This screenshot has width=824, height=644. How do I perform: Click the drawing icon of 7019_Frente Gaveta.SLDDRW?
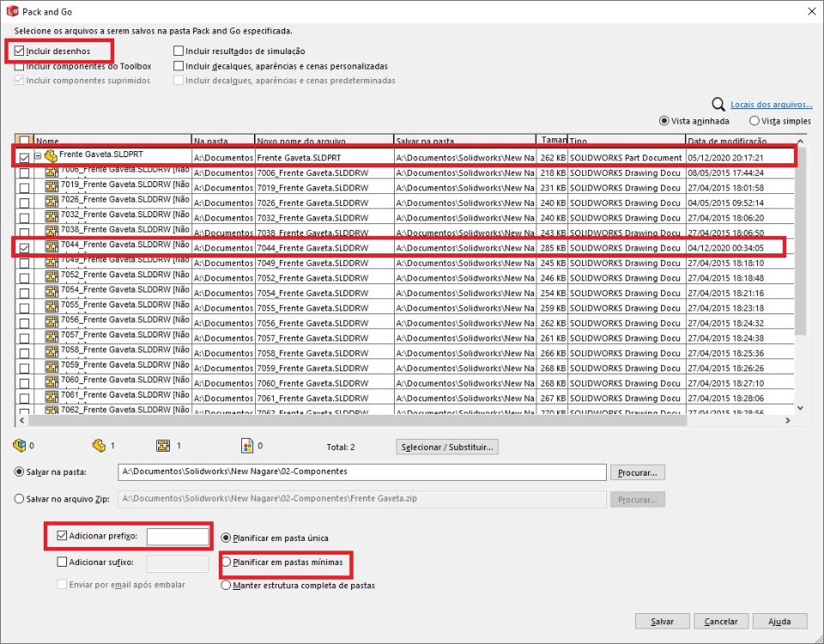pos(51,186)
